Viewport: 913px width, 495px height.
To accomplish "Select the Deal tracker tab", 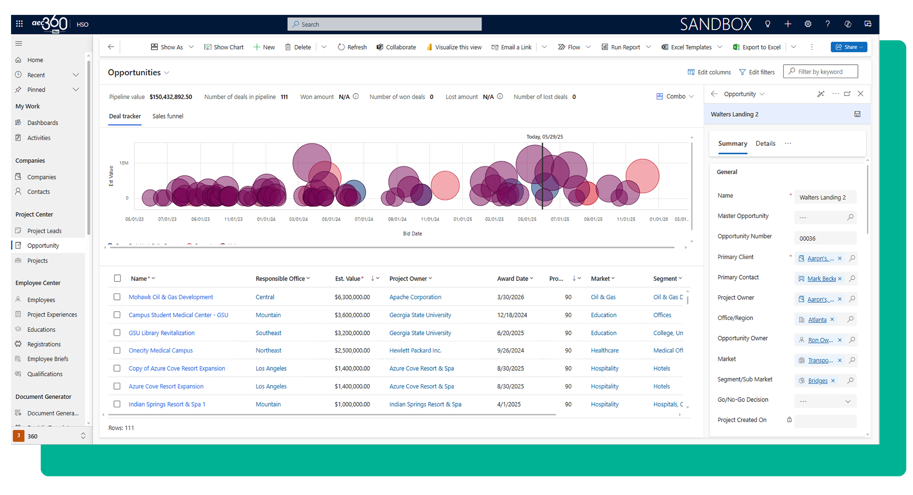I will pyautogui.click(x=125, y=116).
